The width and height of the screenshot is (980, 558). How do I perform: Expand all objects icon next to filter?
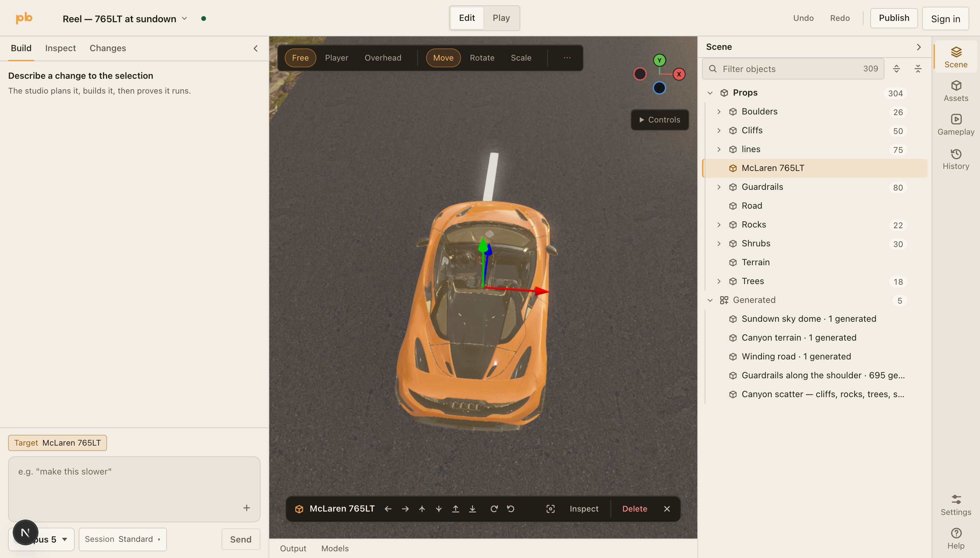point(896,69)
